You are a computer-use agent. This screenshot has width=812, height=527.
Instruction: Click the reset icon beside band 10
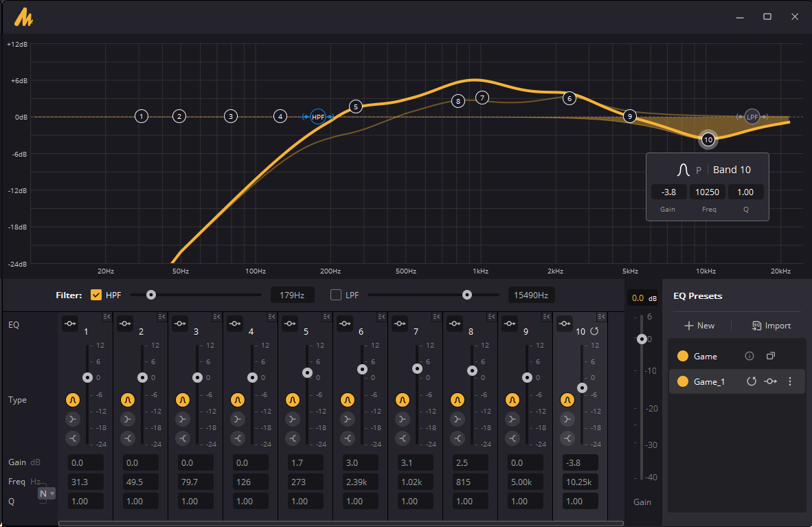(x=595, y=331)
